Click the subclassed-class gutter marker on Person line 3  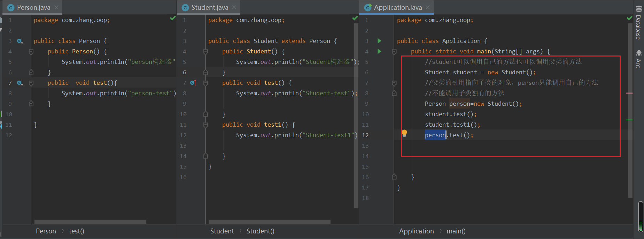coord(20,41)
